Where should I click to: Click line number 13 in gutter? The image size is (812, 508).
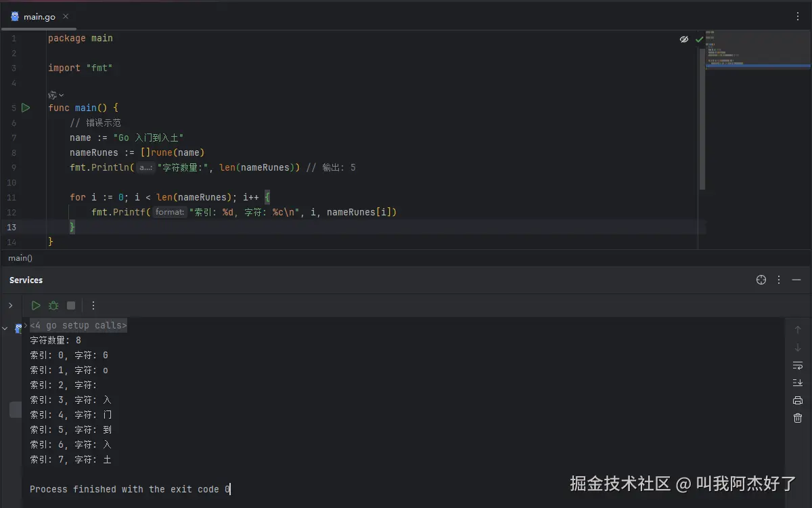(12, 227)
